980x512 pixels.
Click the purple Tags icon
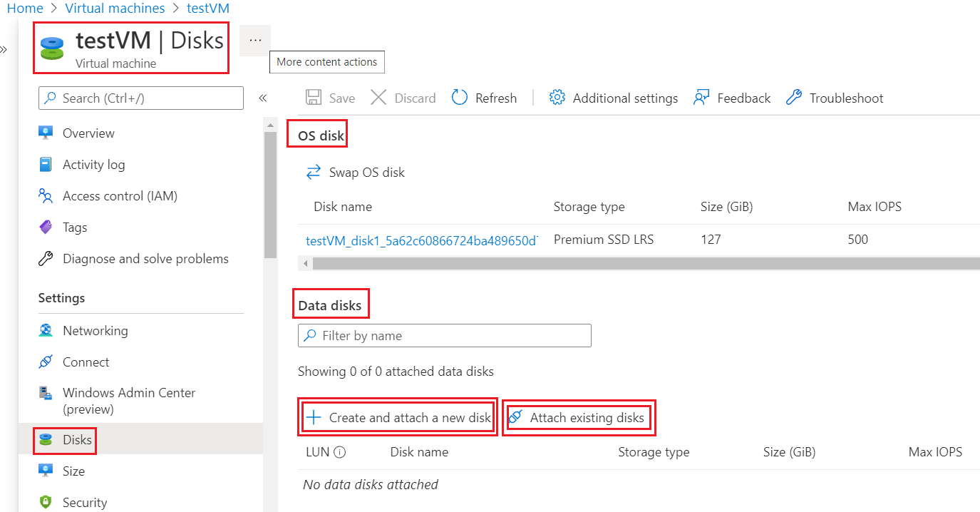pyautogui.click(x=46, y=227)
